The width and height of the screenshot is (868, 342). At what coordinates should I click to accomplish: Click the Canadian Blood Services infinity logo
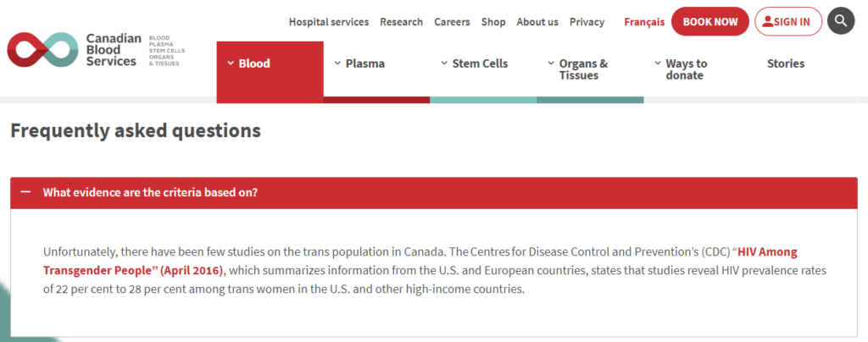(x=42, y=50)
